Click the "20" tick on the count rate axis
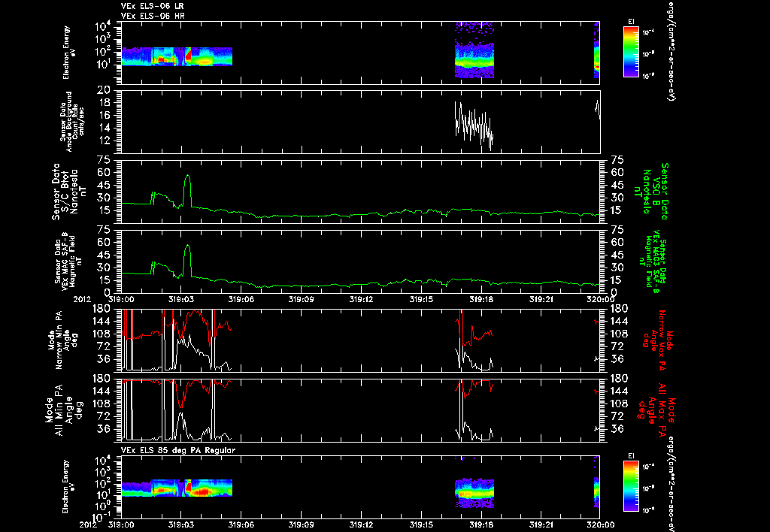The height and width of the screenshot is (532, 770). (x=104, y=91)
